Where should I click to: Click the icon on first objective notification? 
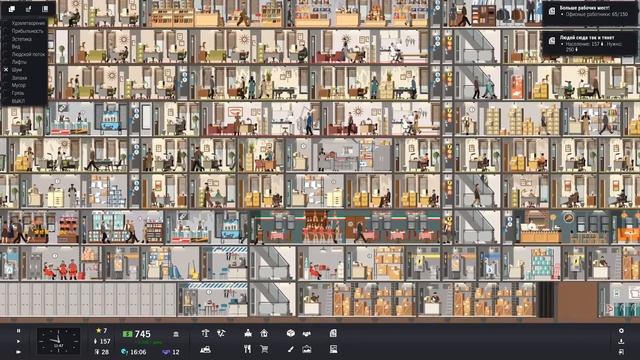tap(551, 11)
